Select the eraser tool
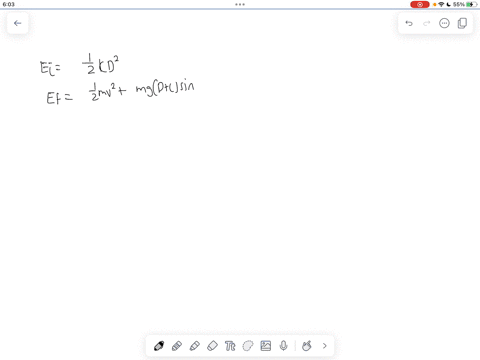The height and width of the screenshot is (360, 480). (212, 346)
